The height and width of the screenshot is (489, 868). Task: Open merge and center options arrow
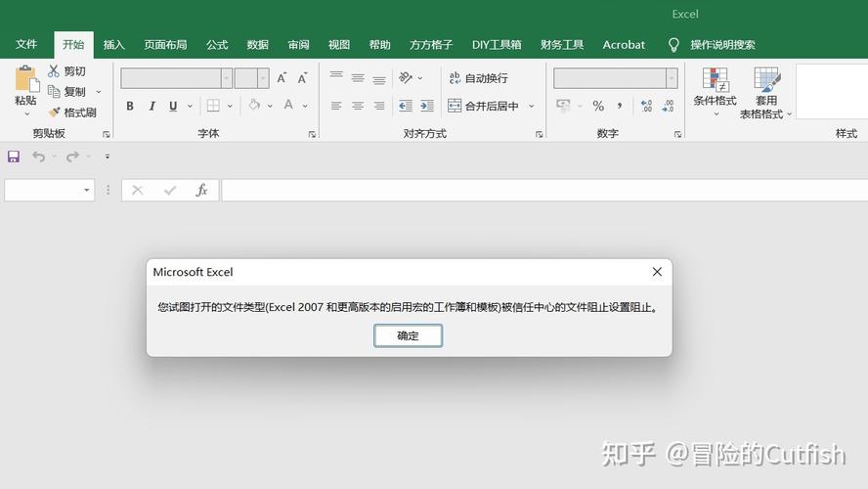click(x=532, y=106)
